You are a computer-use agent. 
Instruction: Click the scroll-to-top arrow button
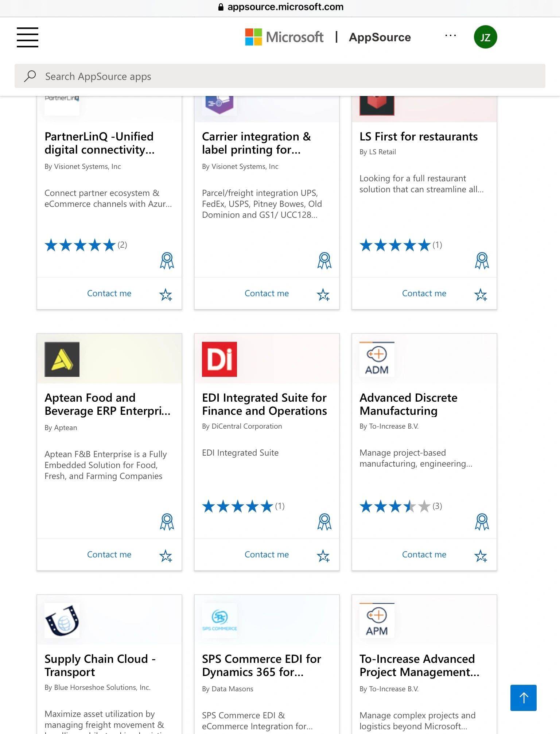coord(523,698)
